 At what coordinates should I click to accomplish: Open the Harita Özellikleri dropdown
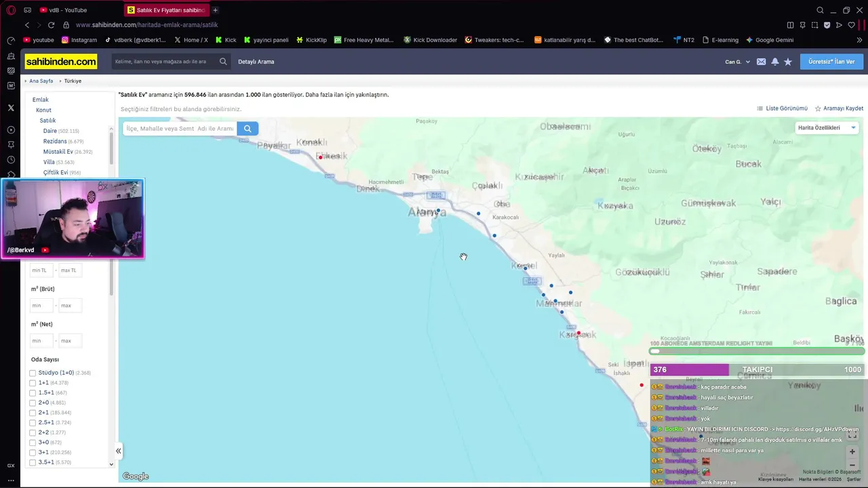point(827,127)
